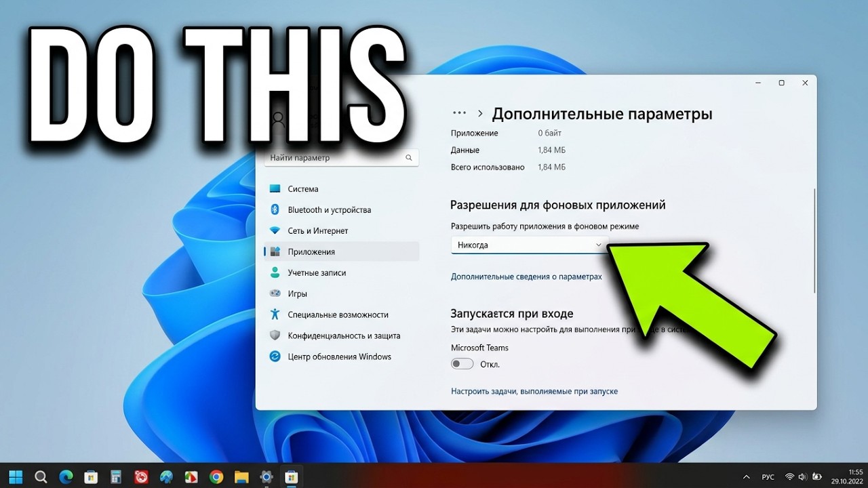Open taskbar Search

coord(40,476)
